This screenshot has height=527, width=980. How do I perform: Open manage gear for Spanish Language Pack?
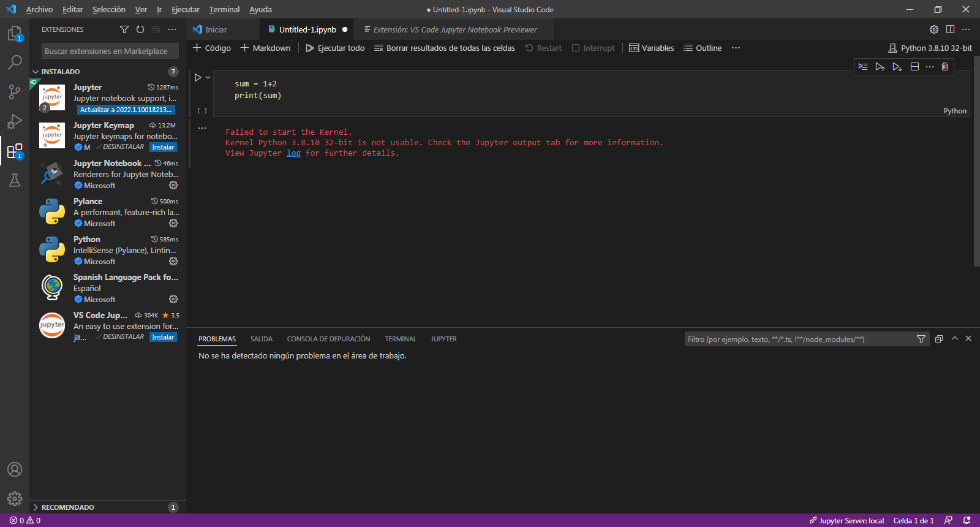173,299
